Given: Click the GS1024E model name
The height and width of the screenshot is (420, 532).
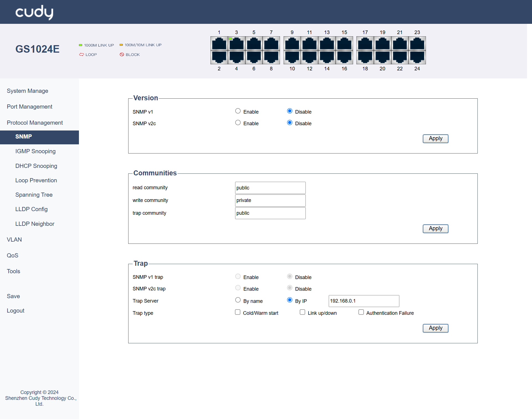Looking at the screenshot, I should pyautogui.click(x=37, y=49).
